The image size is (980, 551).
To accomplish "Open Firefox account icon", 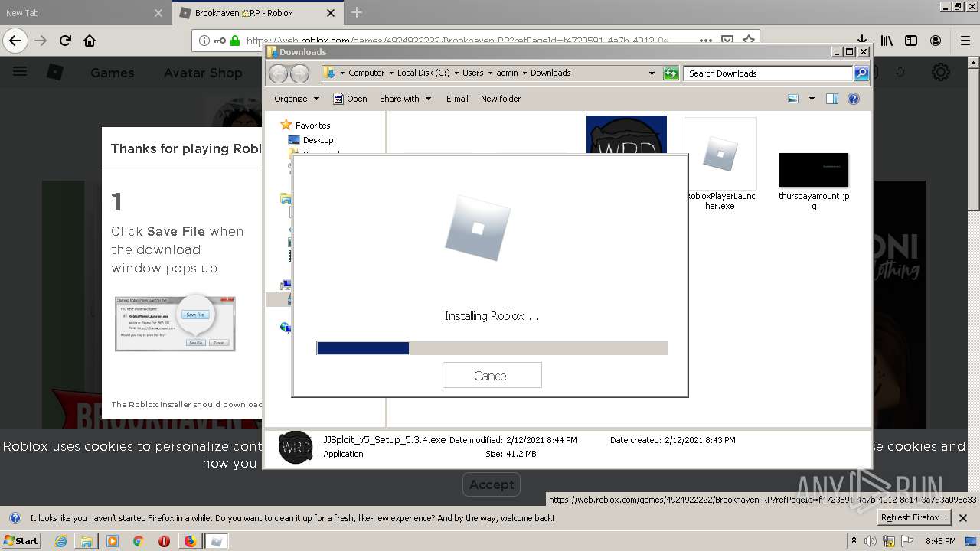I will [936, 41].
